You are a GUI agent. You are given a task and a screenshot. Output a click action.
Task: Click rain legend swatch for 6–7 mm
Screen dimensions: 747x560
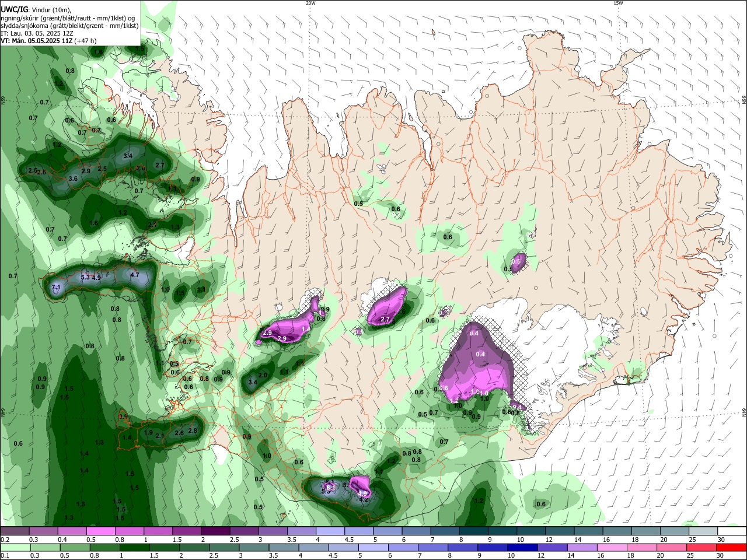[x=402, y=548]
